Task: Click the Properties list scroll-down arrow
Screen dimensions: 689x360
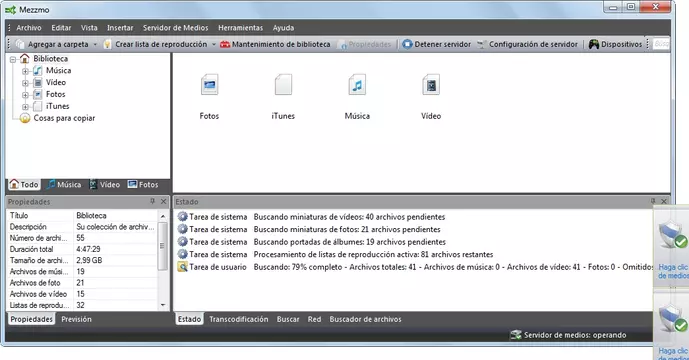Action: pos(163,305)
